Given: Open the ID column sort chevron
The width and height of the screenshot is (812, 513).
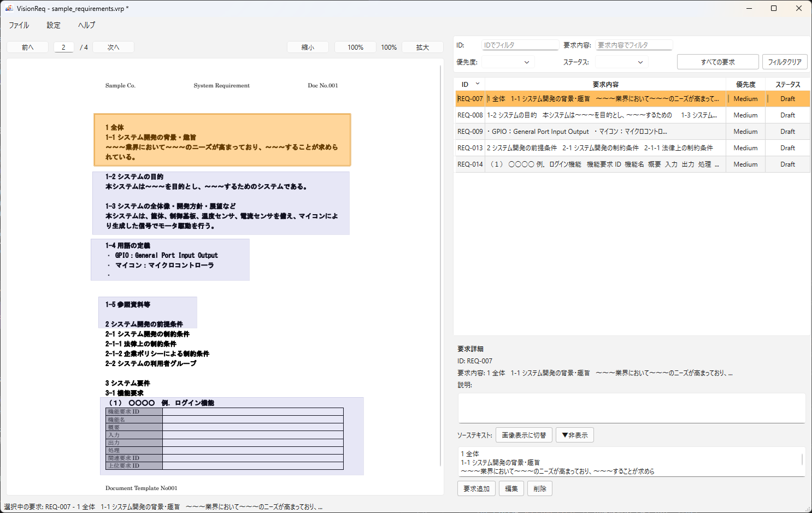Looking at the screenshot, I should point(478,84).
